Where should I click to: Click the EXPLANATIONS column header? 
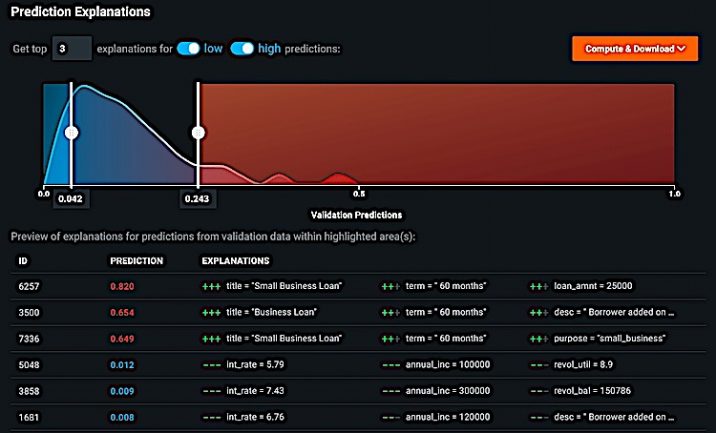(235, 261)
